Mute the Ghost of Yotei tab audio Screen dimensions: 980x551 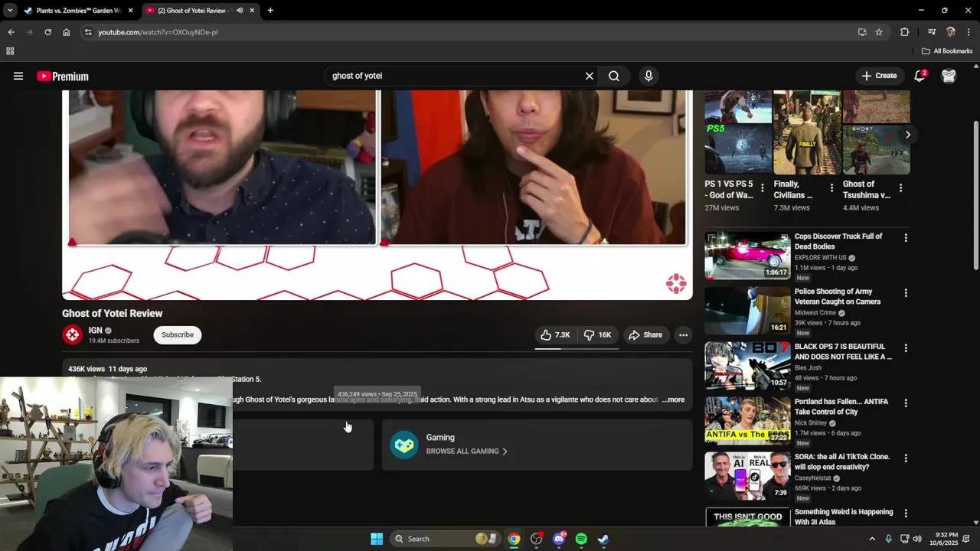240,11
